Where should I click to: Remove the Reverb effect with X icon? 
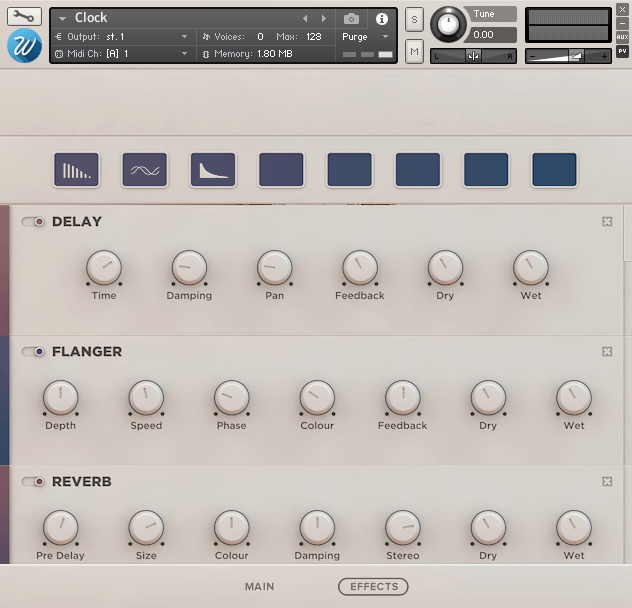click(607, 482)
